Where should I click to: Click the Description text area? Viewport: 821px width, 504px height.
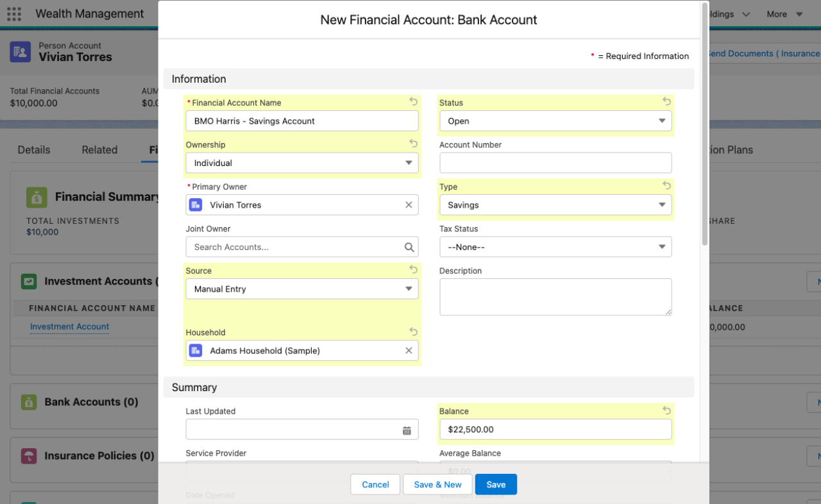coord(555,297)
